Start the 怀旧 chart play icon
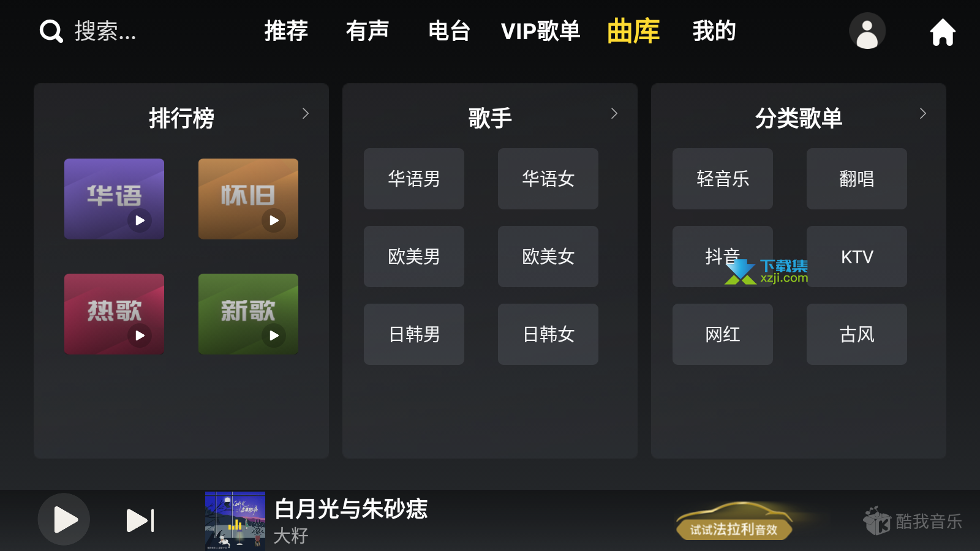The image size is (980, 551). (274, 220)
